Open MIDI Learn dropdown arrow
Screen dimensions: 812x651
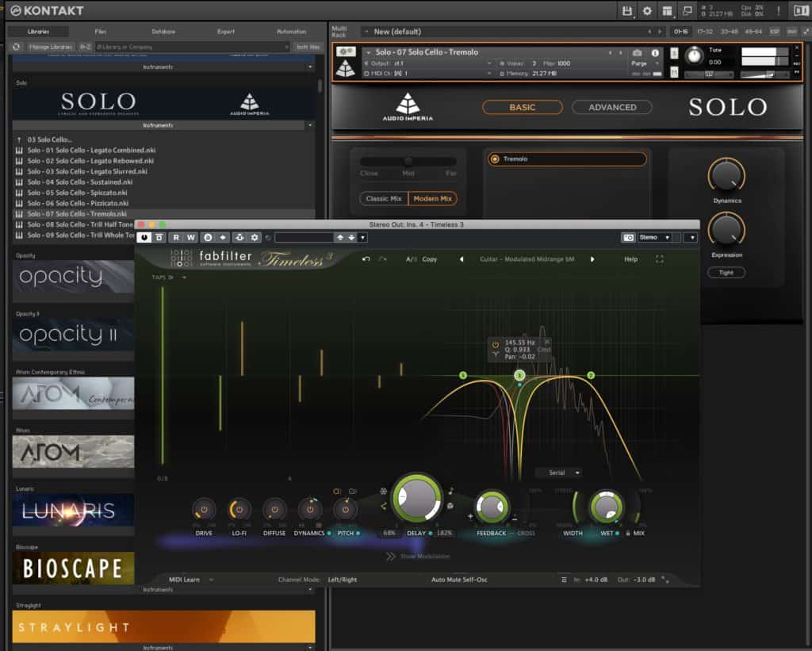pyautogui.click(x=211, y=580)
